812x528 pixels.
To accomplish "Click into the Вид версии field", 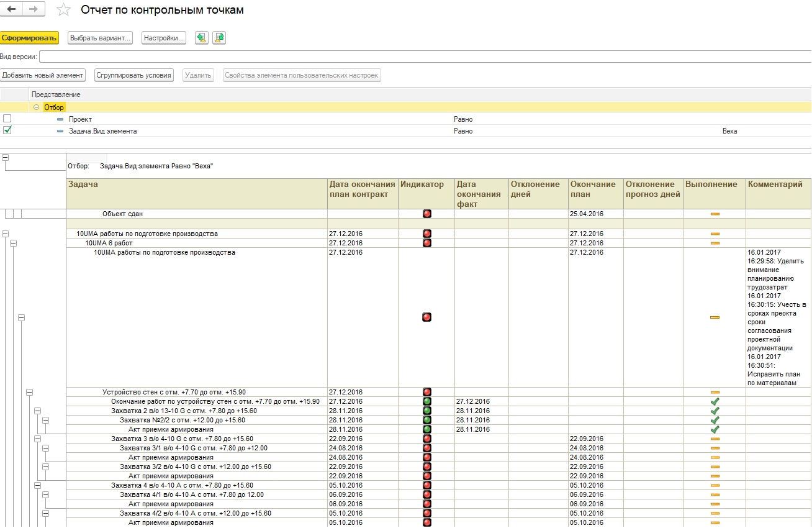I will 425,57.
